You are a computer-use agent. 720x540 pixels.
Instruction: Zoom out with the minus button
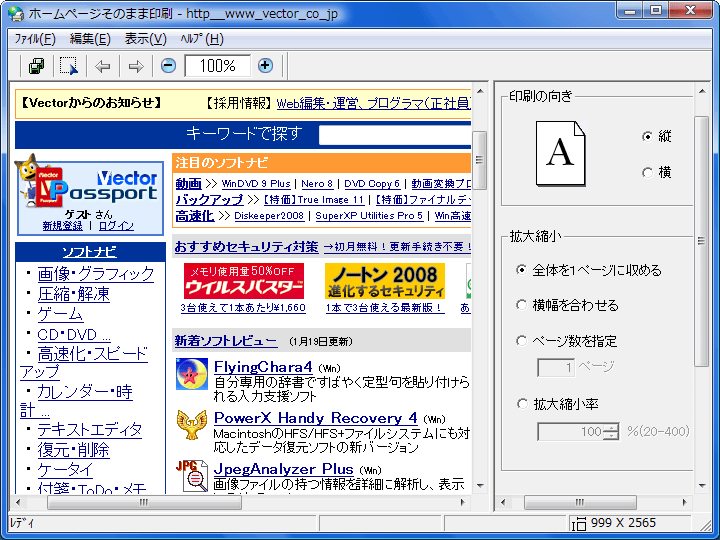[x=169, y=66]
